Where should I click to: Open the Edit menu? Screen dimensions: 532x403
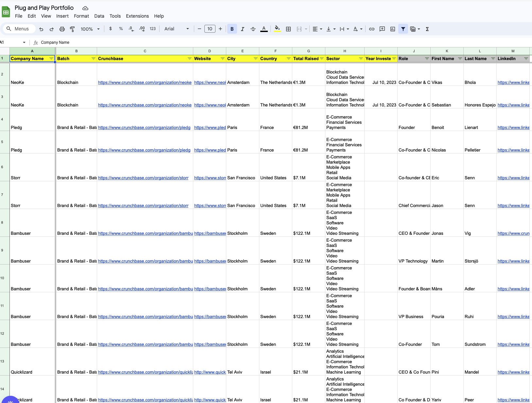pyautogui.click(x=32, y=16)
